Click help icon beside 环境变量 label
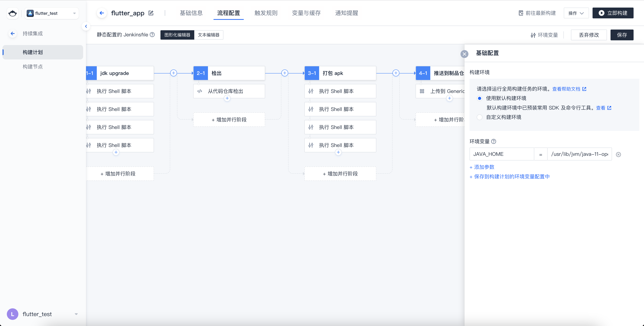This screenshot has height=326, width=644. click(493, 141)
